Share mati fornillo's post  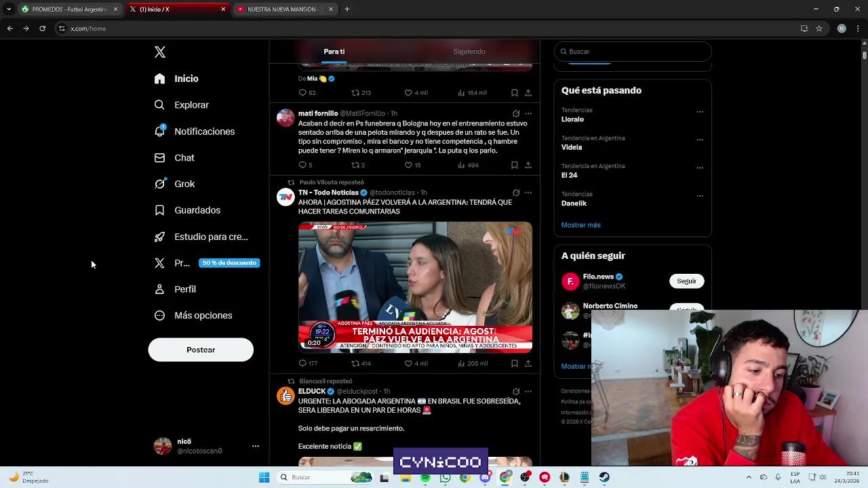point(528,165)
